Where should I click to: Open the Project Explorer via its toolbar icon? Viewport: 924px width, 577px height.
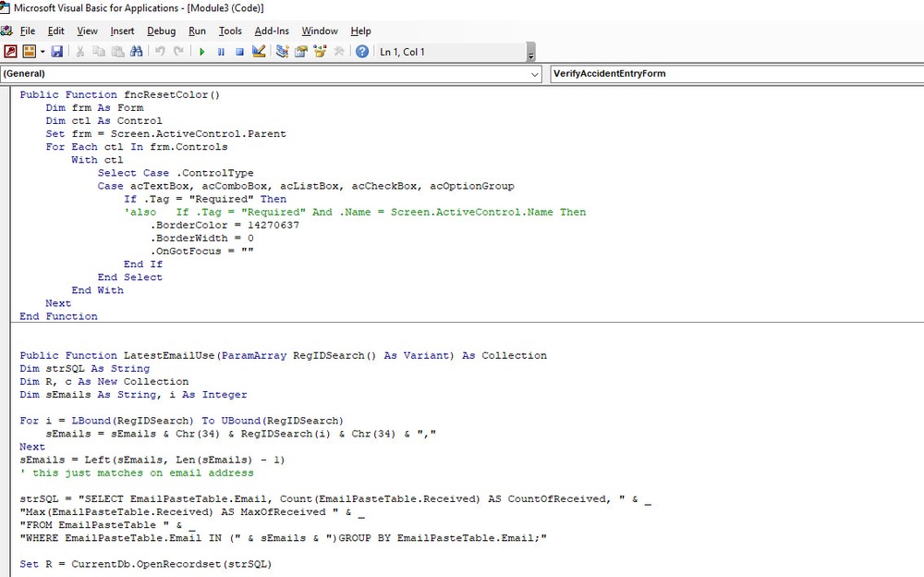pos(282,51)
